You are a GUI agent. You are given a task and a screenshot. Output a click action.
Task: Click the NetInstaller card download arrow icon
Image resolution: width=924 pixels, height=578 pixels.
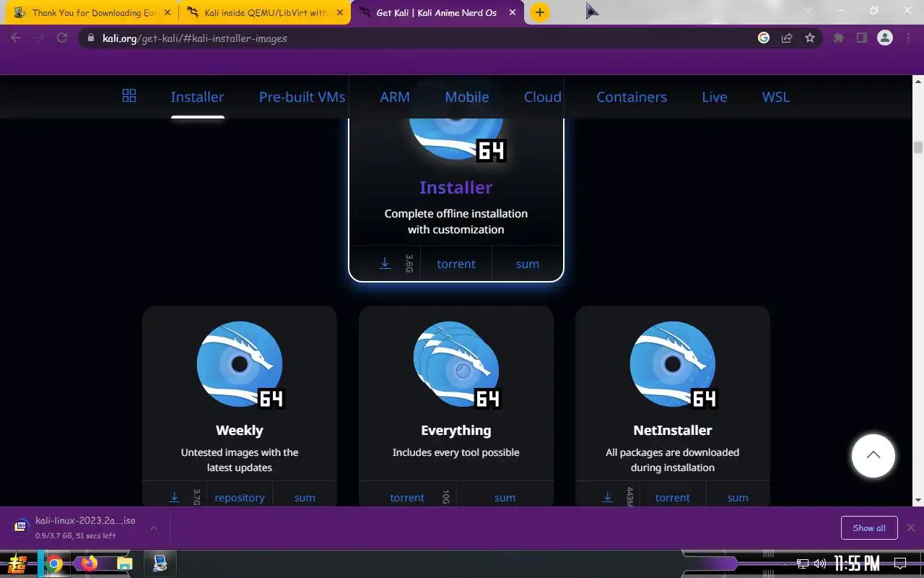click(x=607, y=497)
